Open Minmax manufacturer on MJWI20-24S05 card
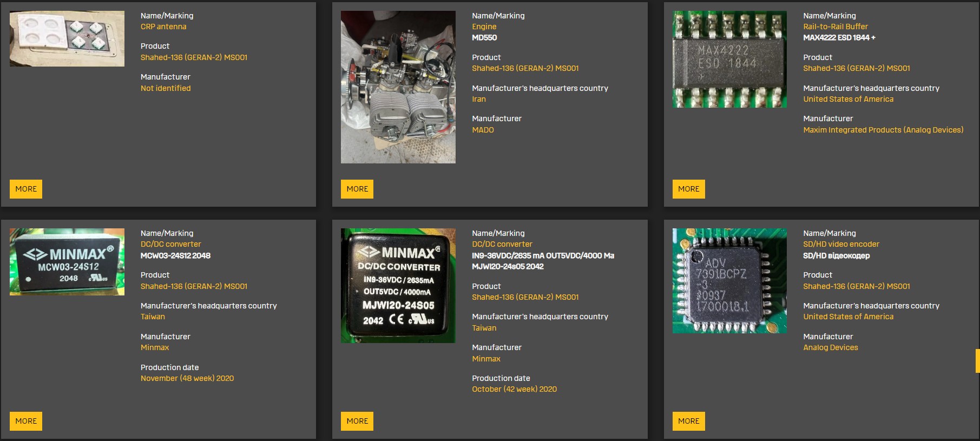Viewport: 980px width, 441px height. 486,359
